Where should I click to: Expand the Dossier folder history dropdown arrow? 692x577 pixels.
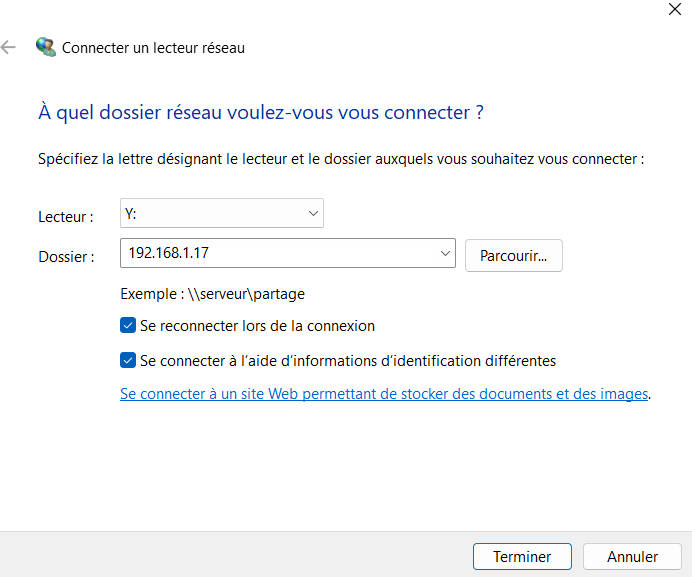click(445, 254)
